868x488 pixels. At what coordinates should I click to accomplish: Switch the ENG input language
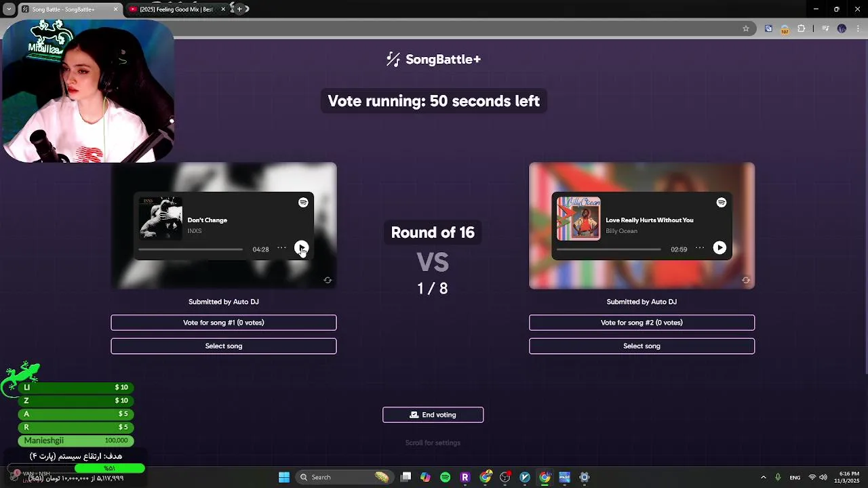[795, 477]
